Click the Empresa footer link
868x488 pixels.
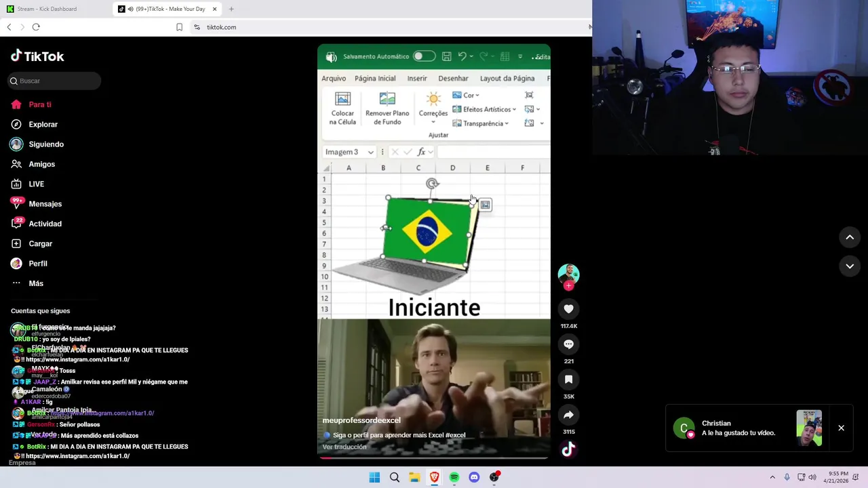click(22, 463)
